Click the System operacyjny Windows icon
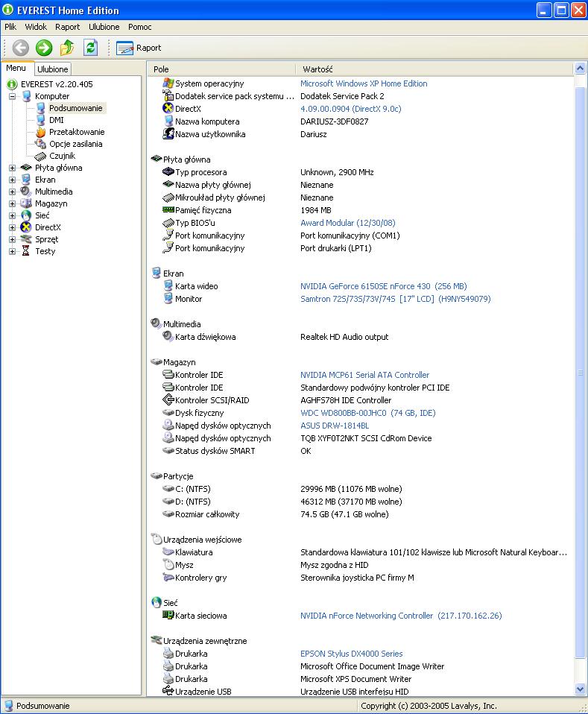The width and height of the screenshot is (588, 714). 168,83
